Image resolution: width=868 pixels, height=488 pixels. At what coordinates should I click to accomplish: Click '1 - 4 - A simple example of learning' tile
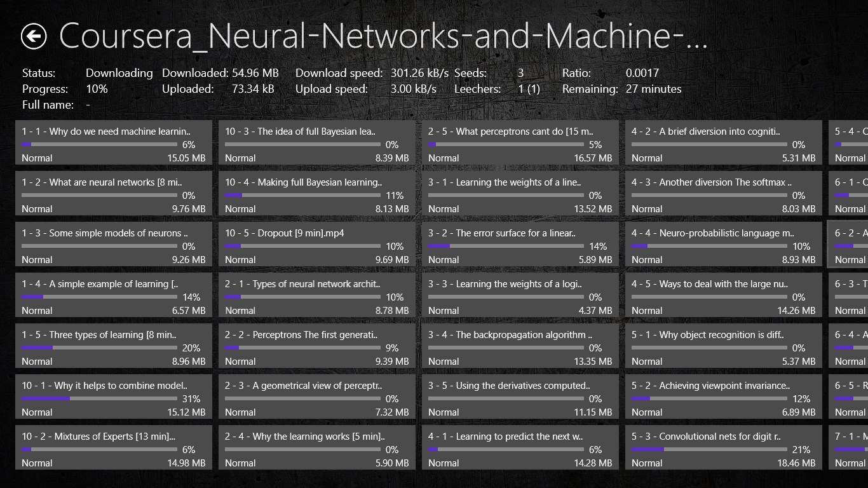pos(114,295)
